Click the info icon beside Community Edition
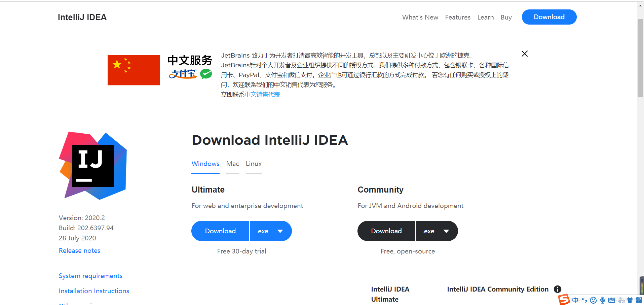Screen dimensions: 644x305 point(558,289)
